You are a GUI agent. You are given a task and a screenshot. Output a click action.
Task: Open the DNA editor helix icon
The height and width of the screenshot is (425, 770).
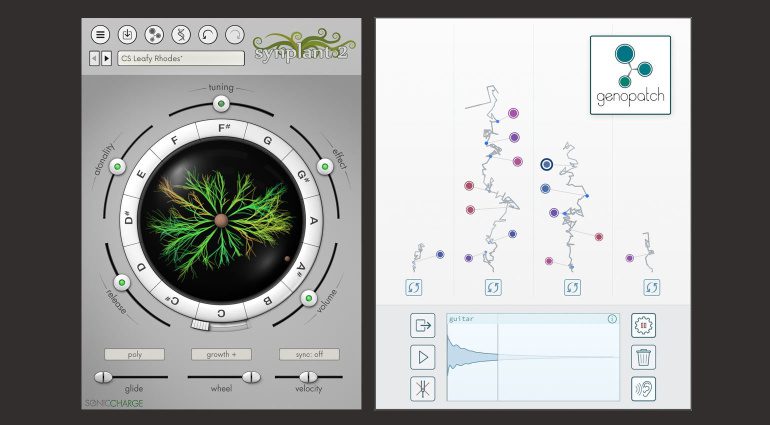(x=181, y=35)
